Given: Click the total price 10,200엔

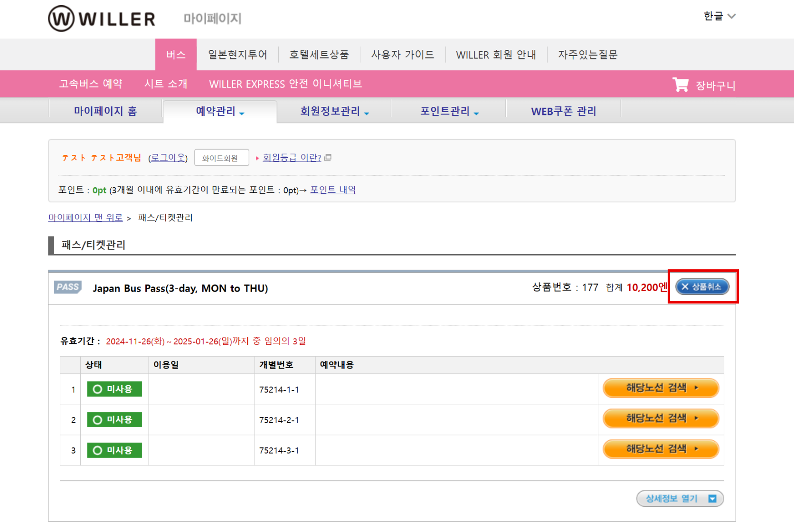Looking at the screenshot, I should point(647,287).
